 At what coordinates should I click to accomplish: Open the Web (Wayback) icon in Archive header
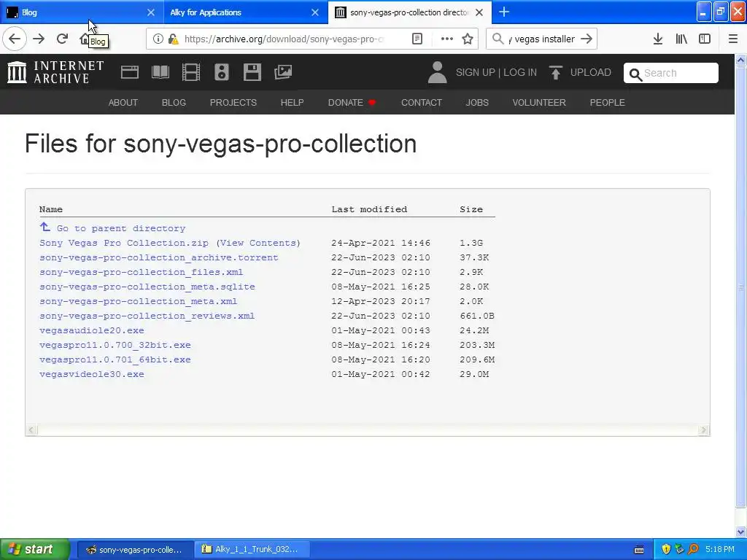pyautogui.click(x=130, y=72)
